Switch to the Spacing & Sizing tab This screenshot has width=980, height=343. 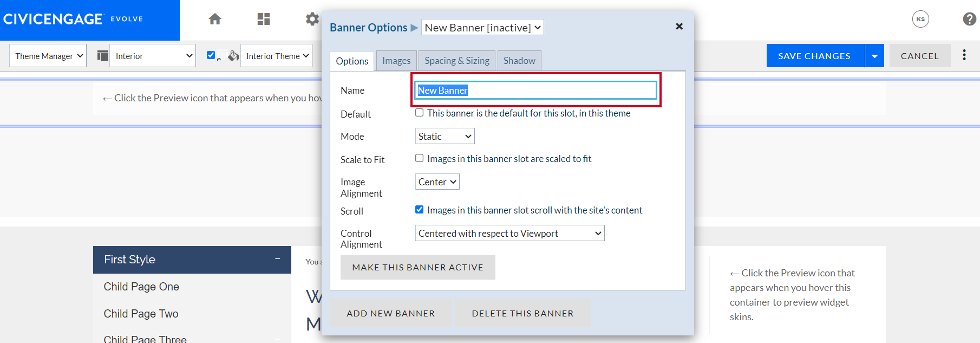(x=457, y=61)
